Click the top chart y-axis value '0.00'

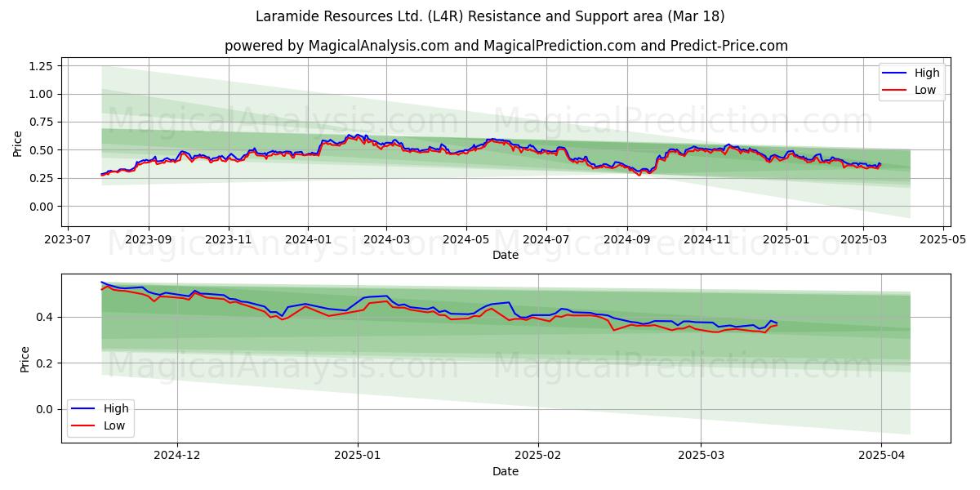(41, 207)
